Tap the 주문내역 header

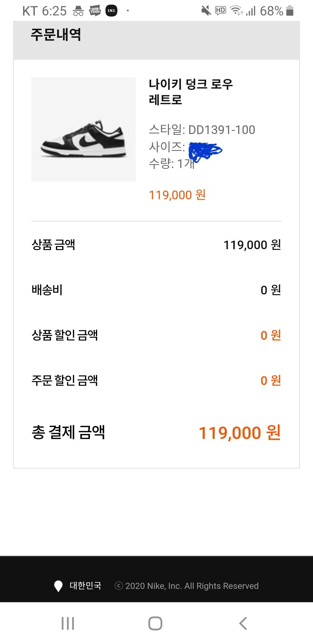56,35
